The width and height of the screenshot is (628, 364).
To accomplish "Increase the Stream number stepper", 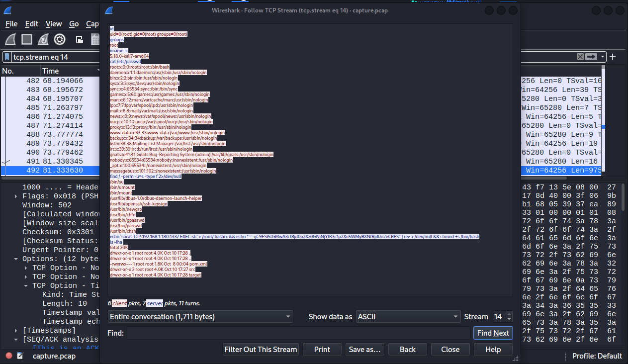I will [x=509, y=314].
